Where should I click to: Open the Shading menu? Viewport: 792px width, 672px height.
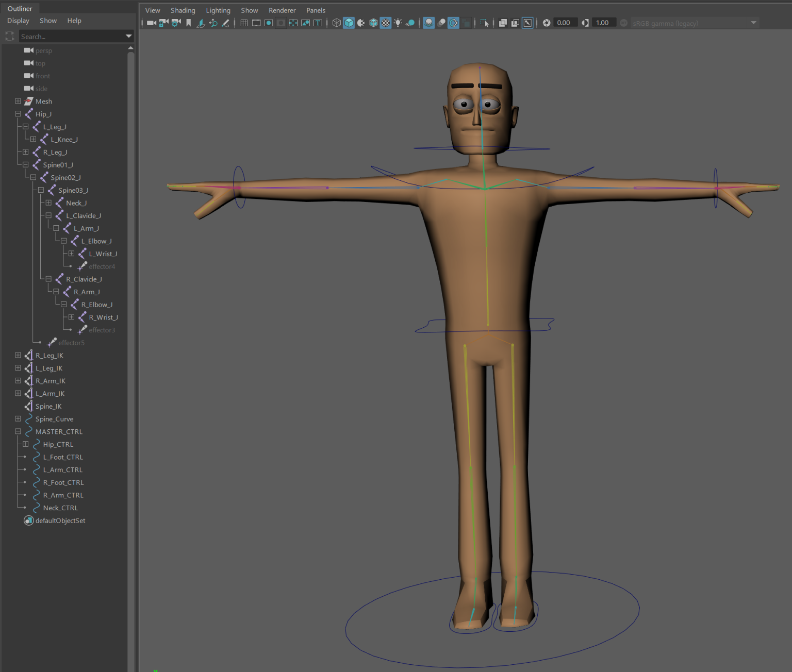[183, 10]
